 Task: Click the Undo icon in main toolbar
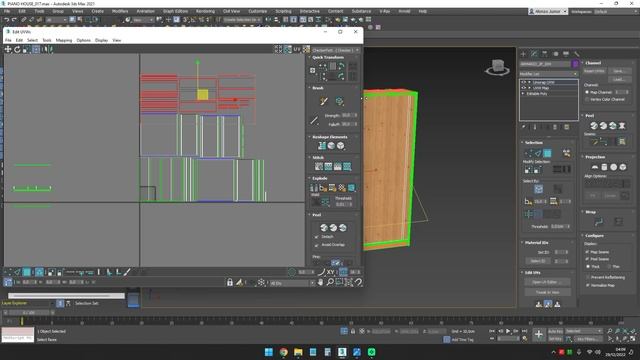[6, 20]
